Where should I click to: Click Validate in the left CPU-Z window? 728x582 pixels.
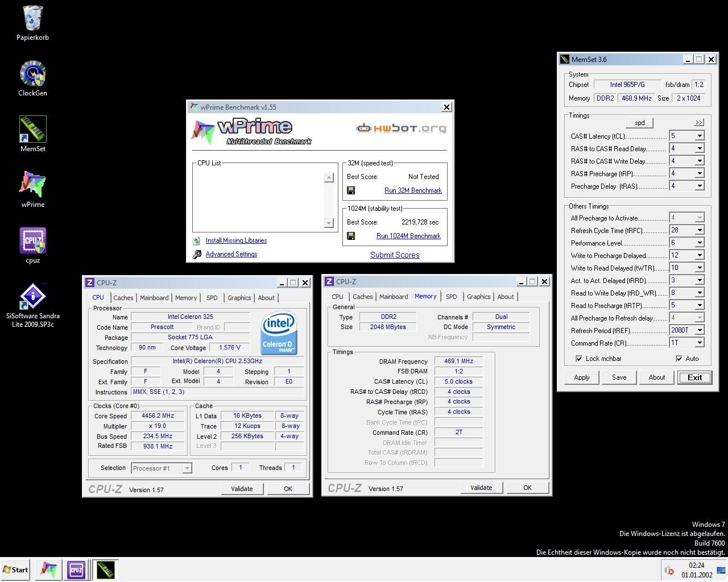point(242,489)
